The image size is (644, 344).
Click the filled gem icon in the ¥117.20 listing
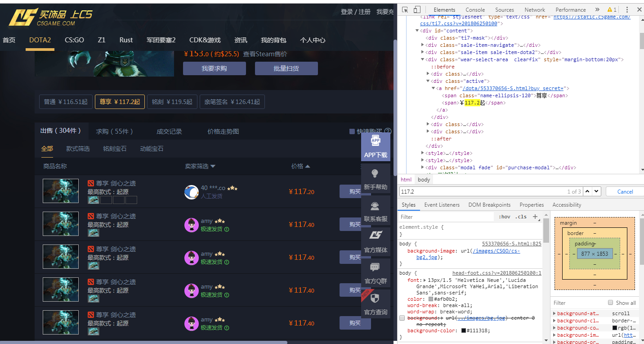[94, 200]
